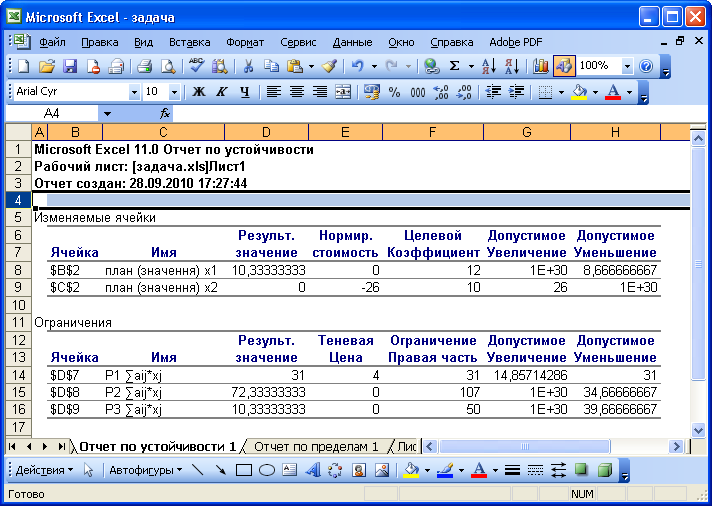Image resolution: width=712 pixels, height=506 pixels.
Task: Apply Percent style icon
Action: point(395,92)
